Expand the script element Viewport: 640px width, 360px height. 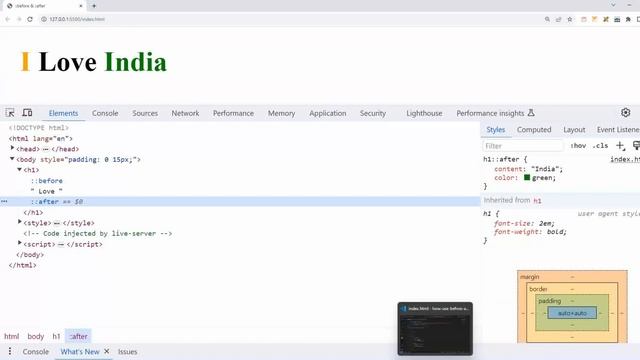[x=20, y=244]
